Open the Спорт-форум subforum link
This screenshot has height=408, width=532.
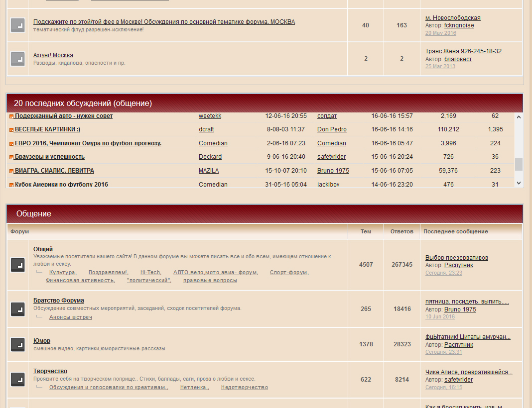click(288, 272)
